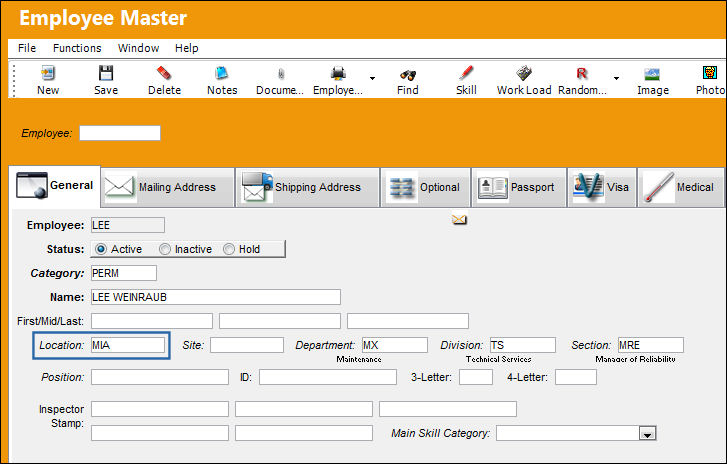Click the 'Manager of Reliability' section description
Image resolution: width=727 pixels, height=464 pixels.
point(635,359)
